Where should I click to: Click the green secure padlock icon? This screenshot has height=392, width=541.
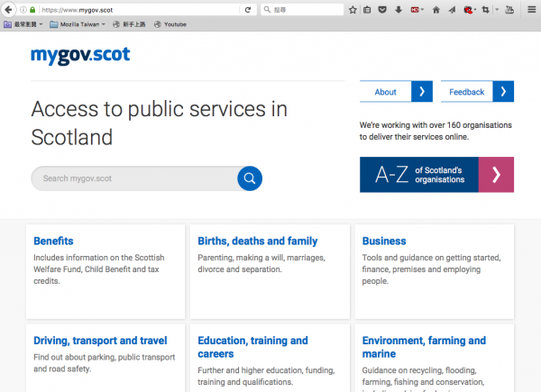pyautogui.click(x=32, y=10)
